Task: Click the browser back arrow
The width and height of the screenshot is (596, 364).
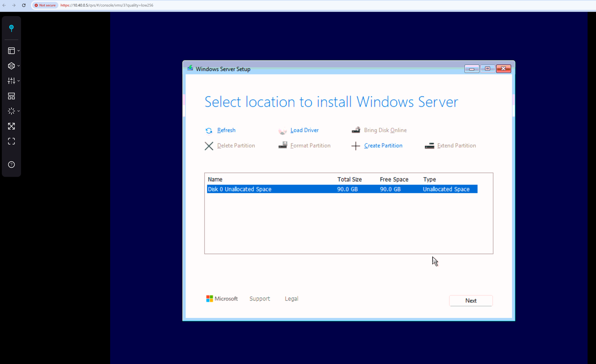Action: click(4, 5)
